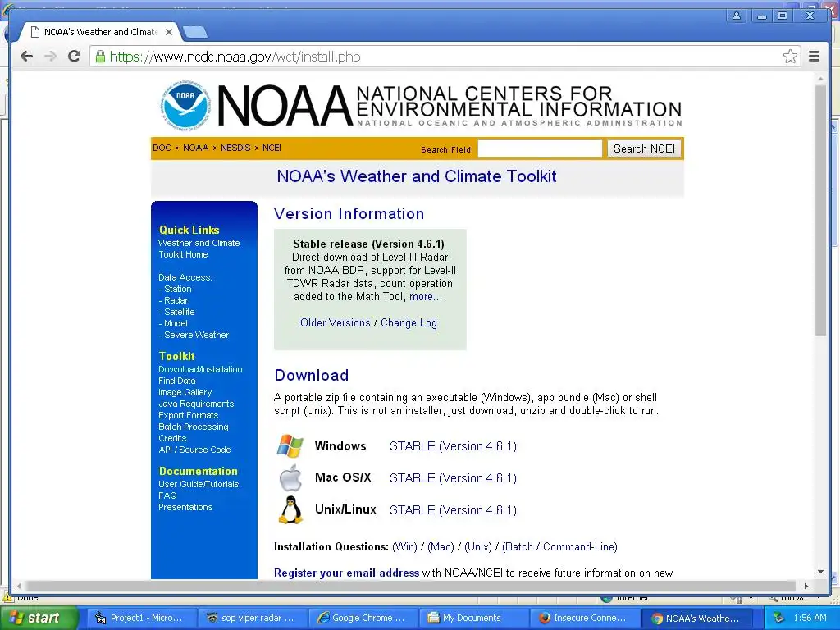840x630 pixels.
Task: Click the Windows start button
Action: [x=39, y=619]
